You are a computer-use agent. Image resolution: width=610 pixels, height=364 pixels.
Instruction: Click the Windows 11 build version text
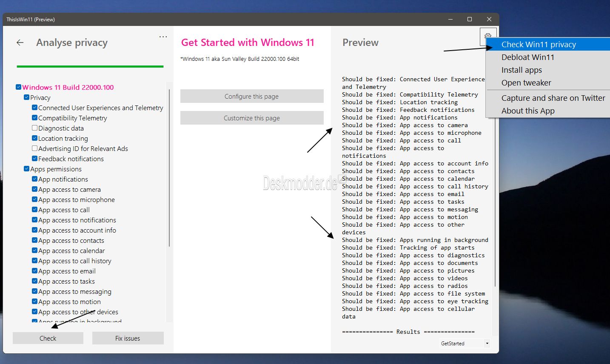point(239,59)
